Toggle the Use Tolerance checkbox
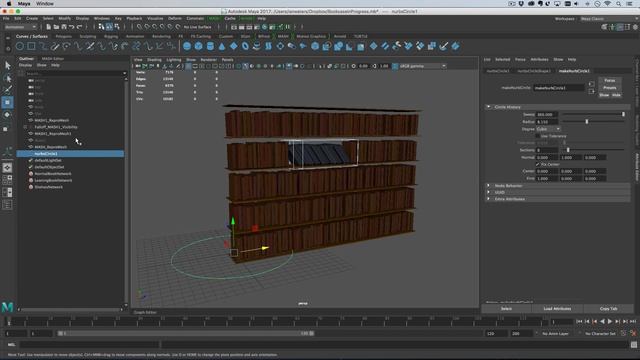The width and height of the screenshot is (640, 360). click(x=538, y=136)
